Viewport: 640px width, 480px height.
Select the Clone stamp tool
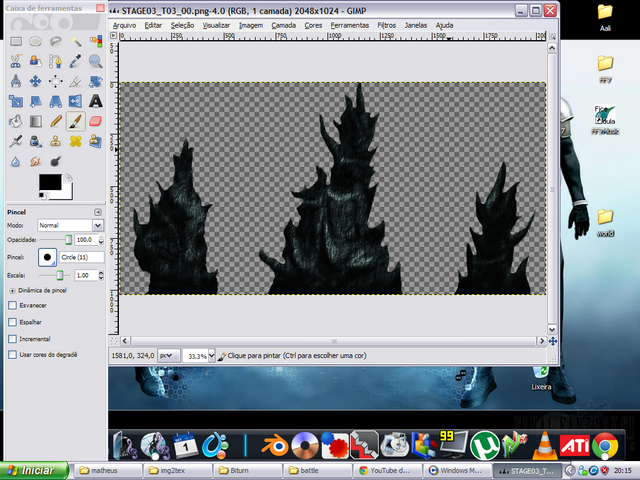coord(56,141)
